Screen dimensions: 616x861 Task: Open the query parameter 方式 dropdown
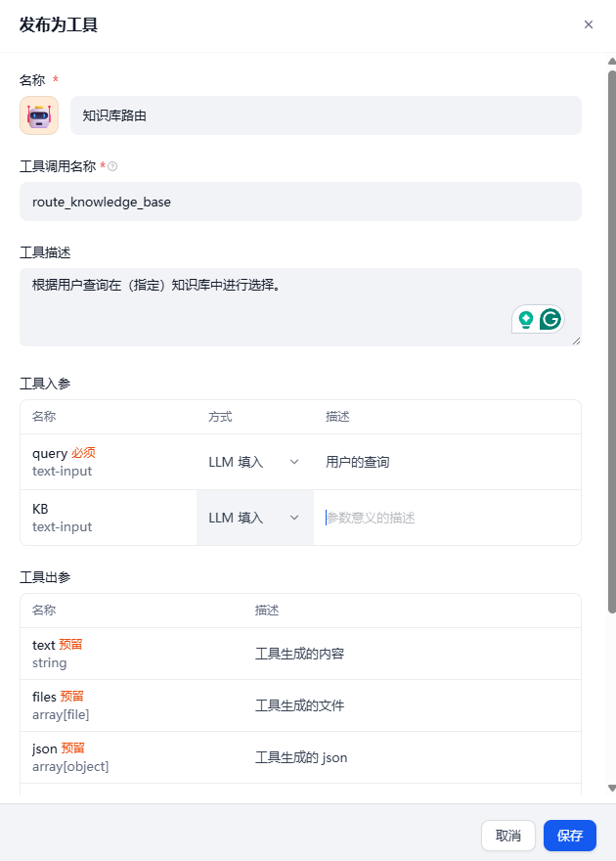tap(254, 462)
